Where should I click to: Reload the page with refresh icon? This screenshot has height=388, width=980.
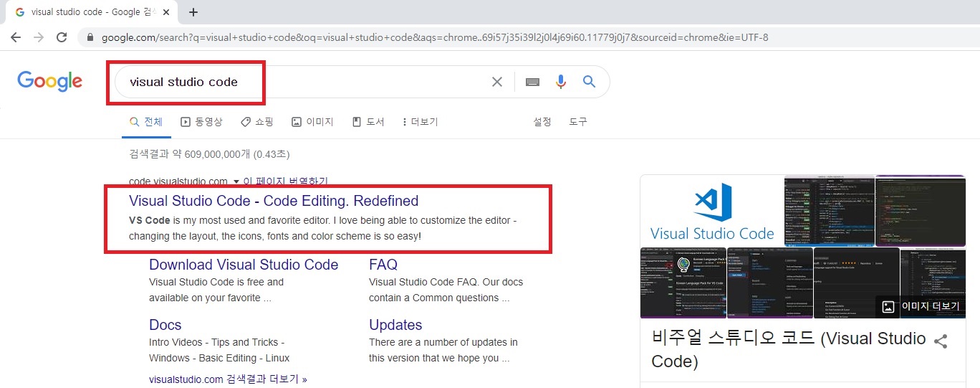62,37
